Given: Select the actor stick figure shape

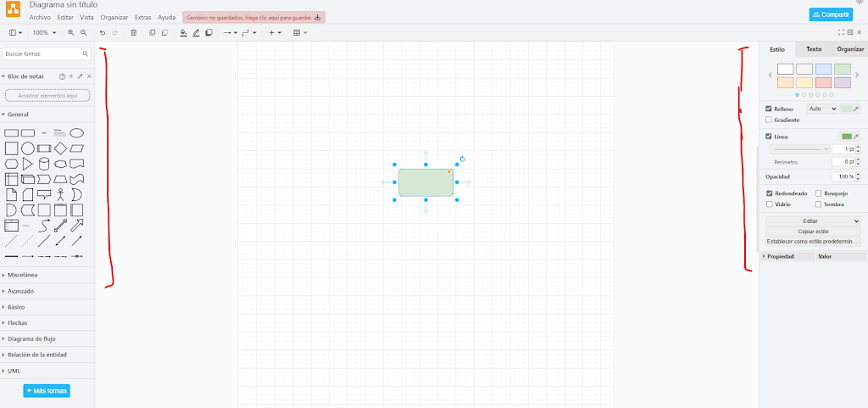Looking at the screenshot, I should click(x=60, y=194).
